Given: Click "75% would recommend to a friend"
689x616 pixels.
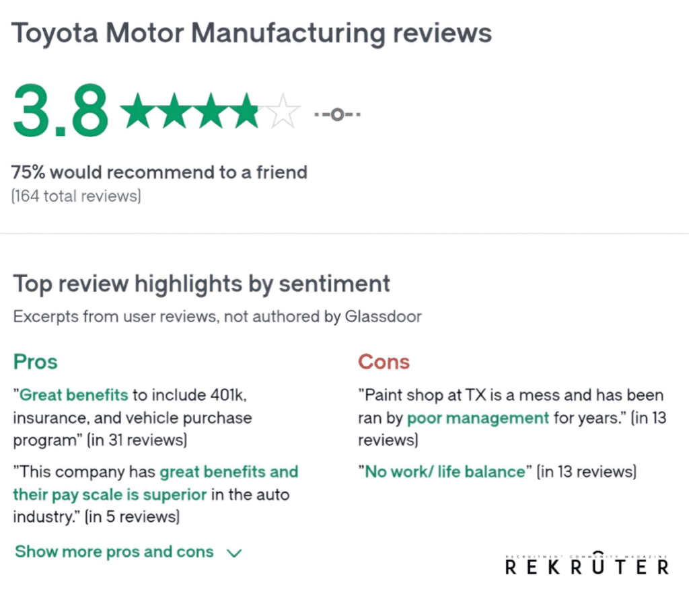Looking at the screenshot, I should click(x=159, y=172).
